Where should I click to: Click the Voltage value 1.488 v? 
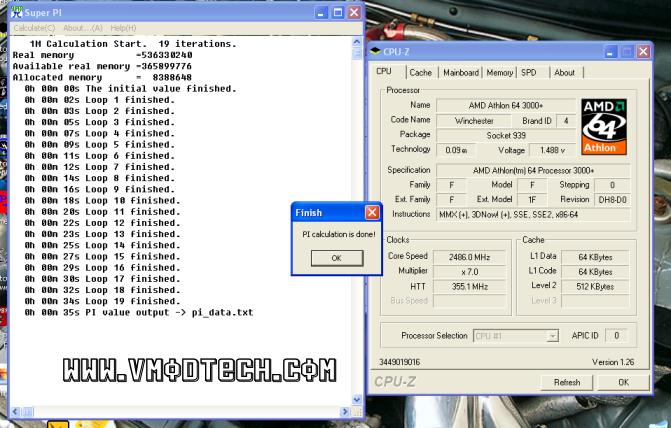[552, 150]
